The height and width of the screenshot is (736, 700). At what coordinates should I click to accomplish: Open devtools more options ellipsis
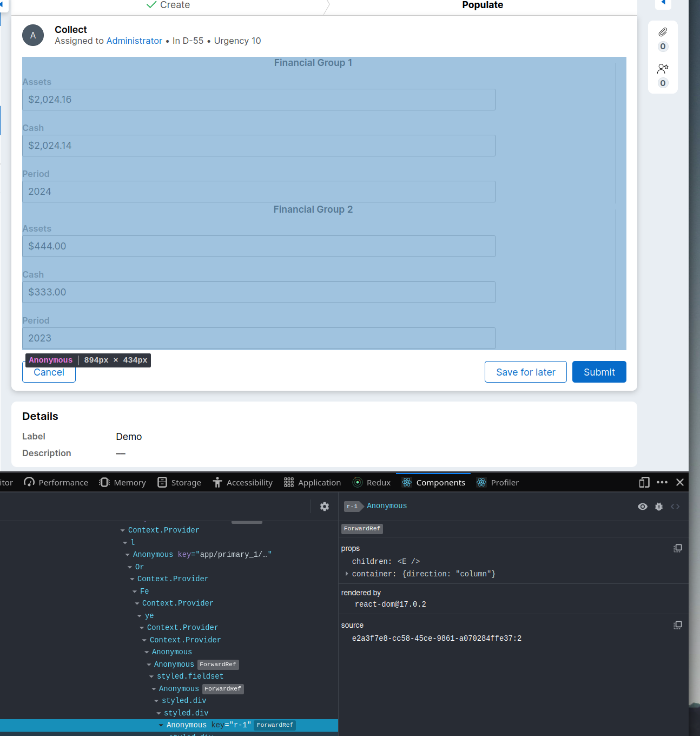click(662, 482)
